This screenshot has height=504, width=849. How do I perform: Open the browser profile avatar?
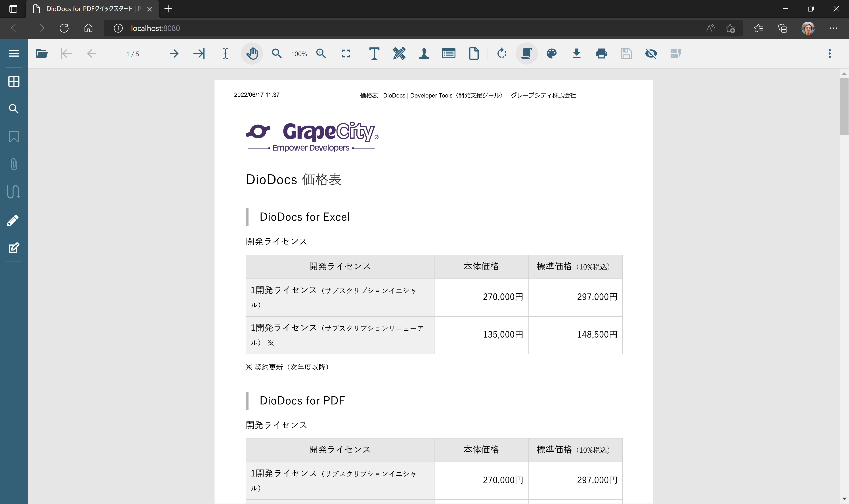tap(808, 28)
